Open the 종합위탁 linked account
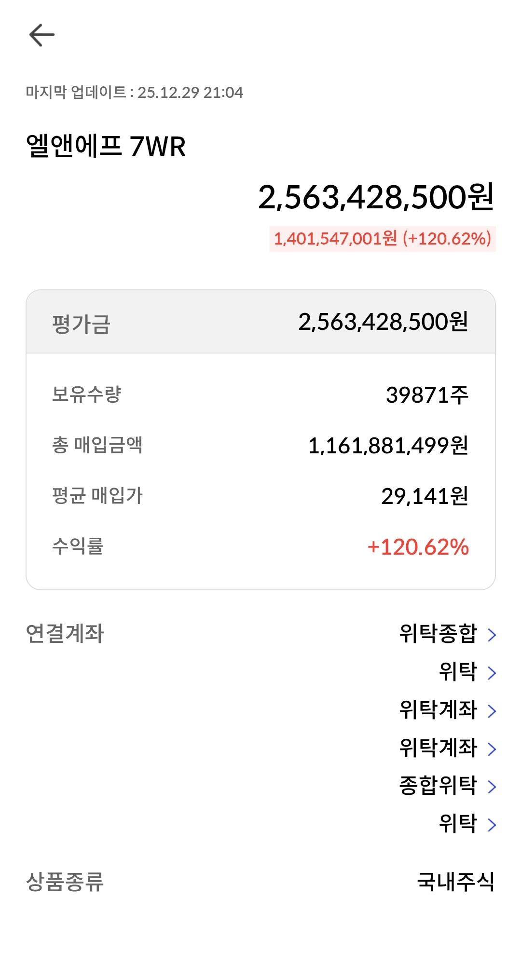The height and width of the screenshot is (980, 521). pos(438,786)
